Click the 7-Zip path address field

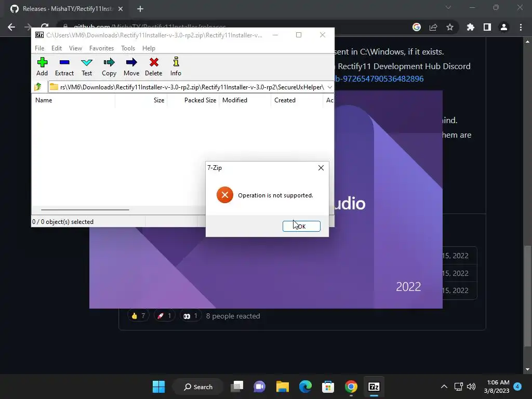(192, 87)
